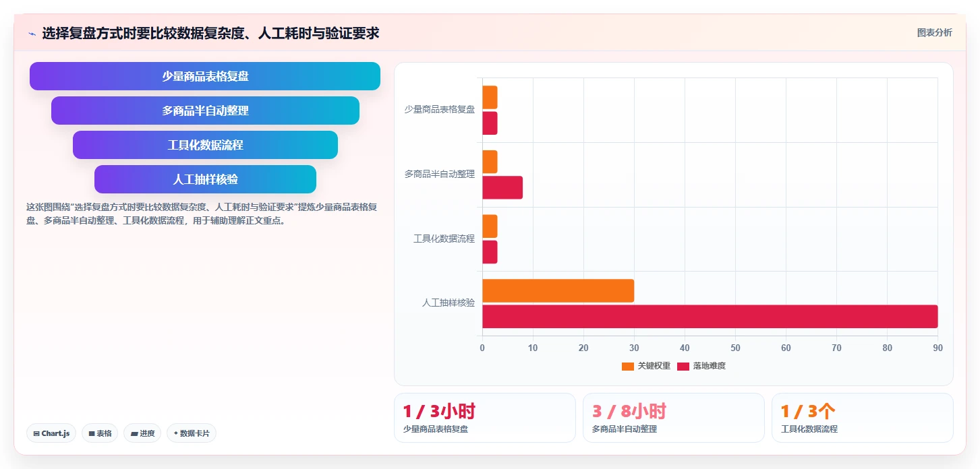The height and width of the screenshot is (469, 980).
Task: Open the 3 / 8小时 data card
Action: (674, 418)
